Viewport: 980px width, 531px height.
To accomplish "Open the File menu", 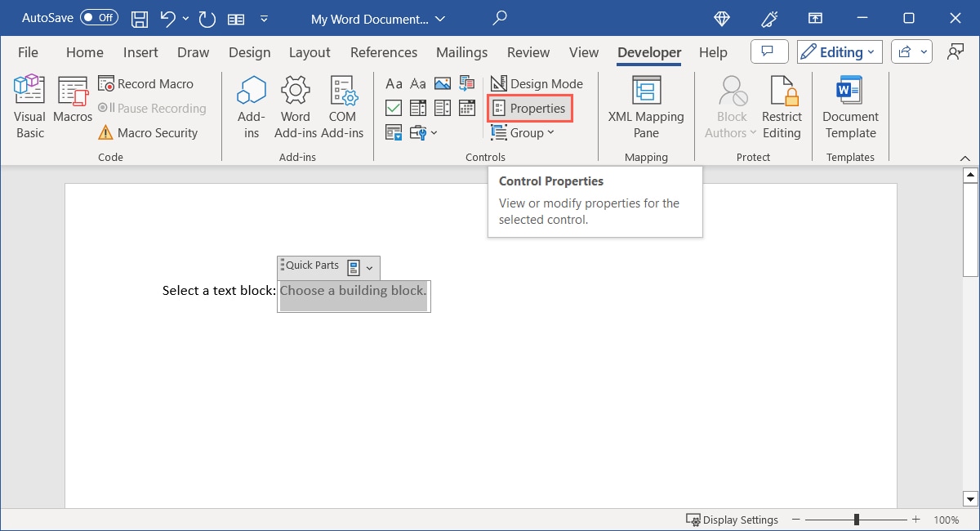I will [27, 51].
